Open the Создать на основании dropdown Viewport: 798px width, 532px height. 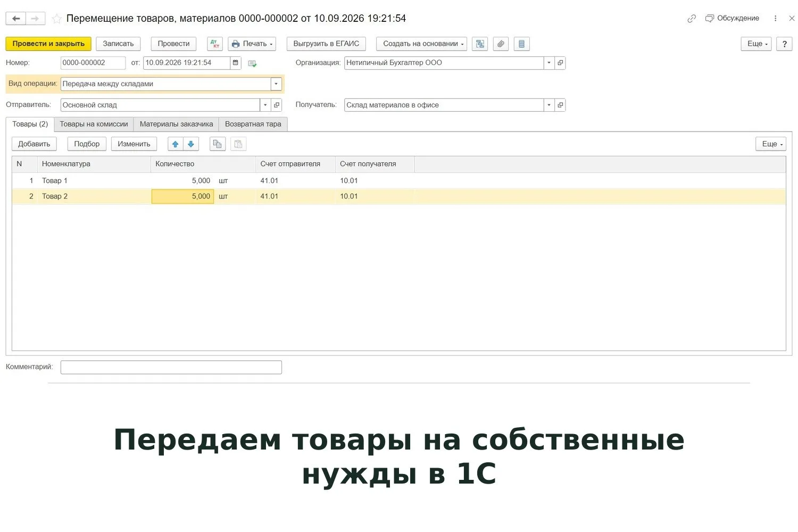[422, 44]
